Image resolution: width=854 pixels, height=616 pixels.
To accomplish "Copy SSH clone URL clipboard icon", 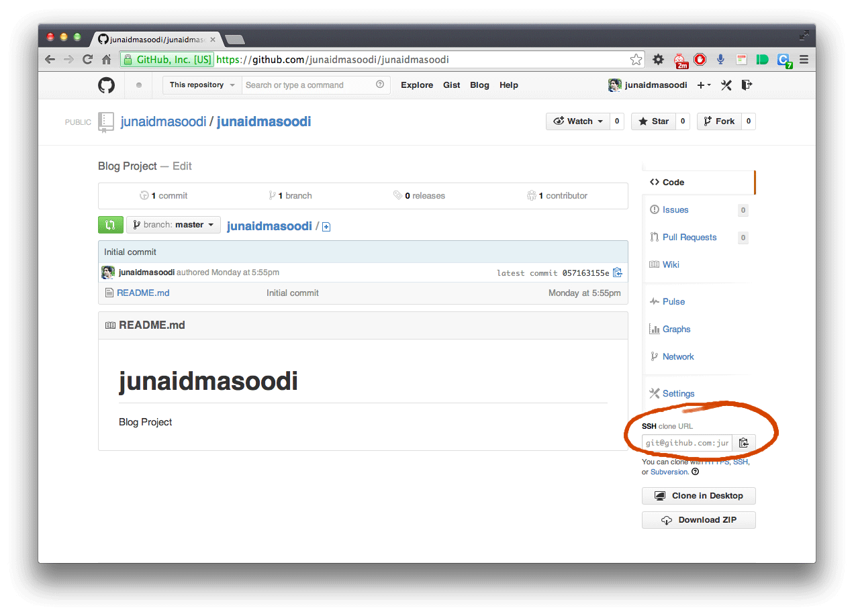I will 744,443.
